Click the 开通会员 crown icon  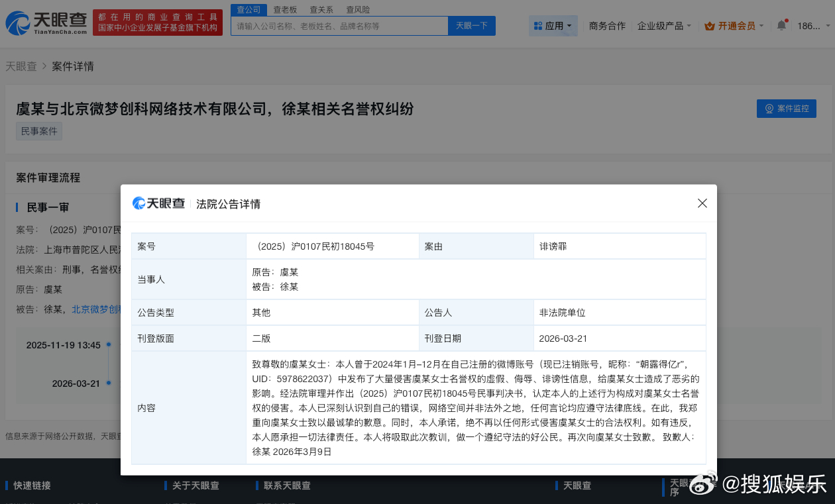[709, 26]
